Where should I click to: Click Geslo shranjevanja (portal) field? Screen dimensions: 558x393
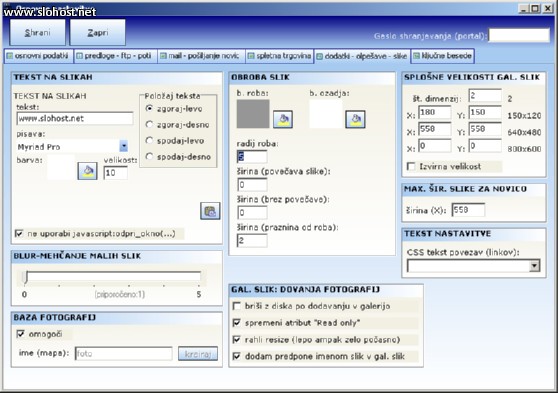click(519, 36)
